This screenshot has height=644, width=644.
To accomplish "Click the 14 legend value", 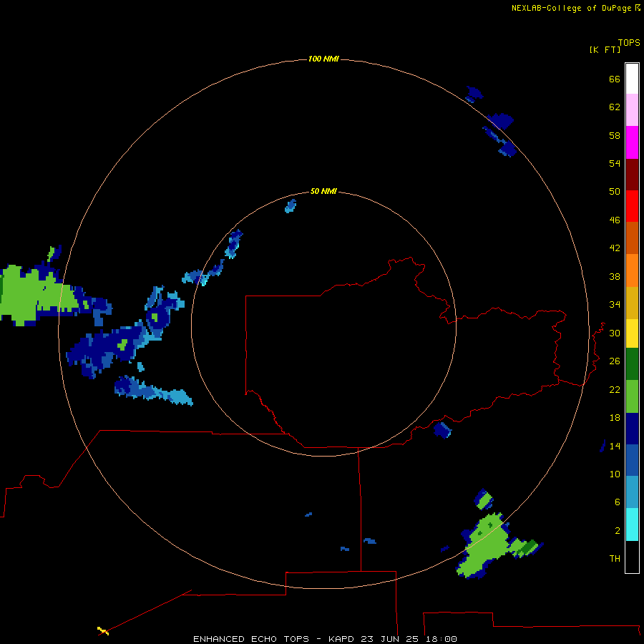I will [615, 446].
